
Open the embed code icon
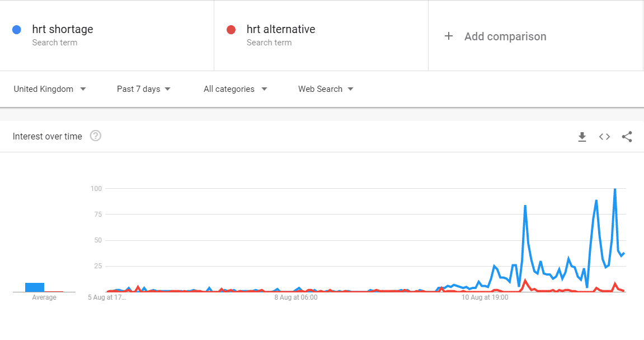pyautogui.click(x=604, y=137)
